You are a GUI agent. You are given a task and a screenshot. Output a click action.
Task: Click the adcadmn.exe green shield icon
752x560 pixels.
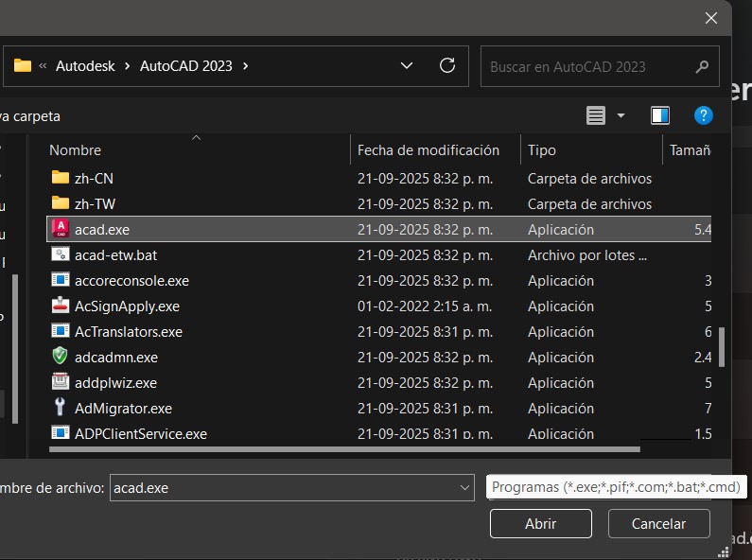coord(60,356)
